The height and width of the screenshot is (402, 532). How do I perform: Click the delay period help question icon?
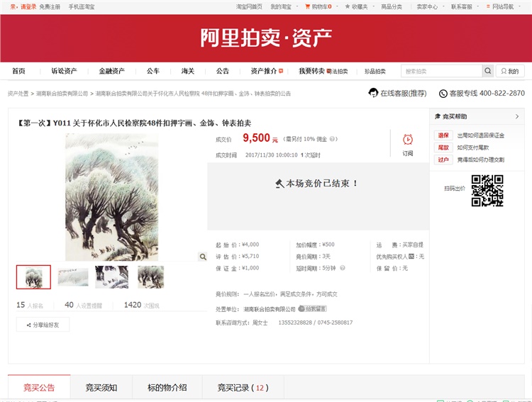[343, 268]
